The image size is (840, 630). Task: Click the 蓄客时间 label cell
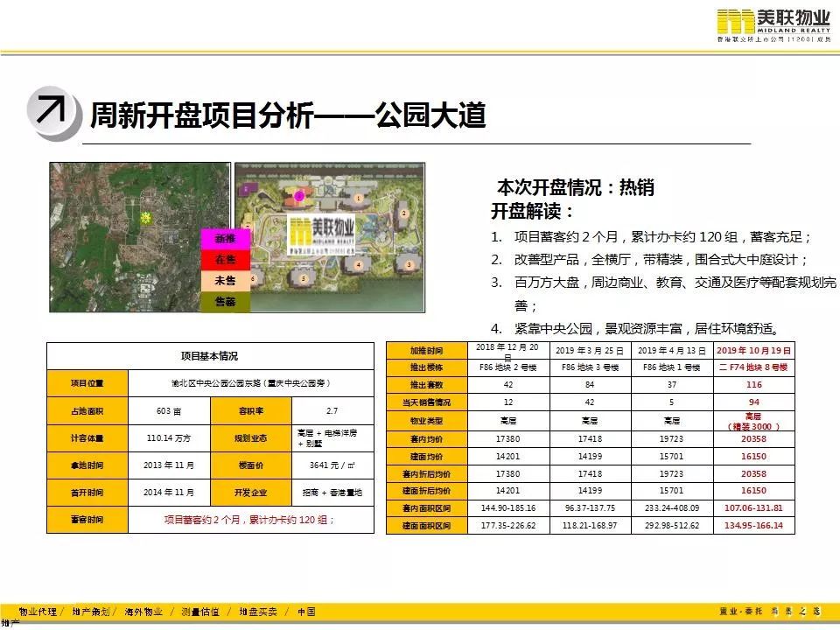[x=87, y=520]
